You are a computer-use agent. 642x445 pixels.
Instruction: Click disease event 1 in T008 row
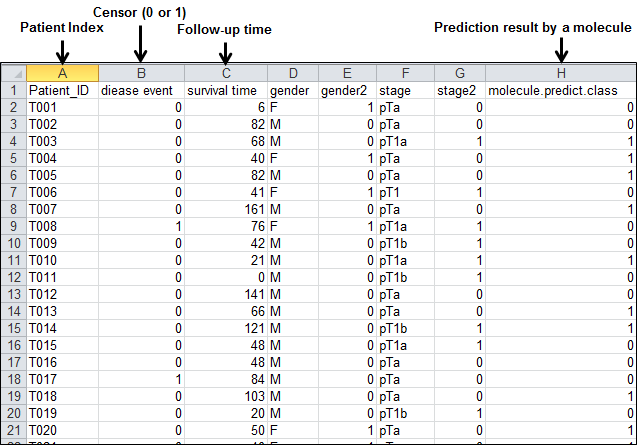(x=141, y=226)
